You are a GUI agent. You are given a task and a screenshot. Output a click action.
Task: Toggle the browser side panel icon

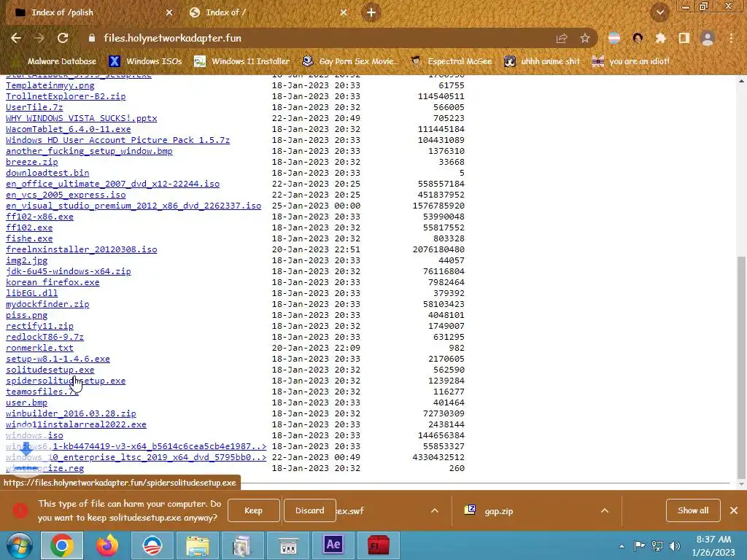(684, 39)
